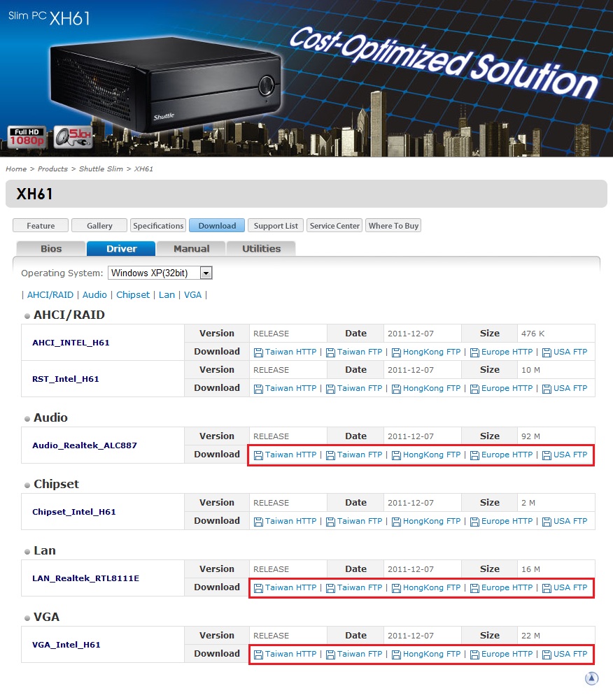
Task: Click disk icon beside RST_Intel_H61 Europe HTTP
Action: point(474,390)
